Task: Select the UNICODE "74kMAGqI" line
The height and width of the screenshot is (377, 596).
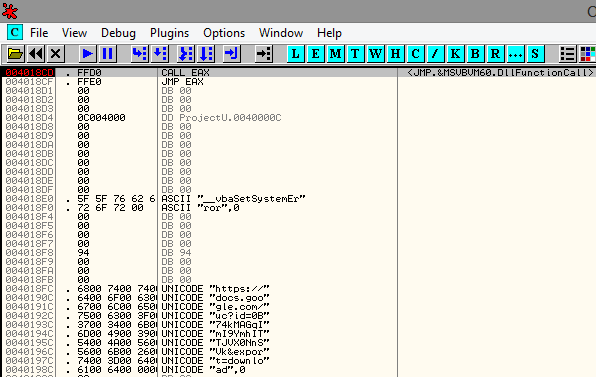Action: (x=216, y=325)
